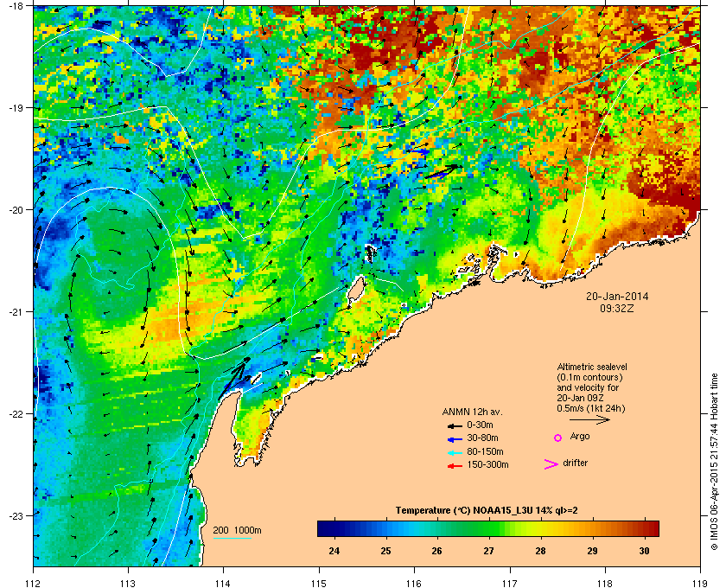Select the date label 20-Jan-2014

point(617,296)
